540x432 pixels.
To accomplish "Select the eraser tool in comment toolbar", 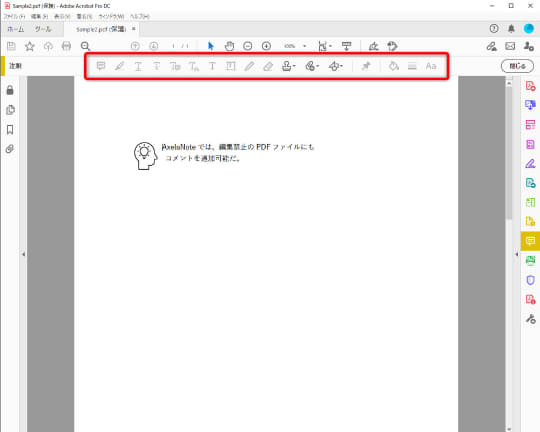I will [268, 66].
